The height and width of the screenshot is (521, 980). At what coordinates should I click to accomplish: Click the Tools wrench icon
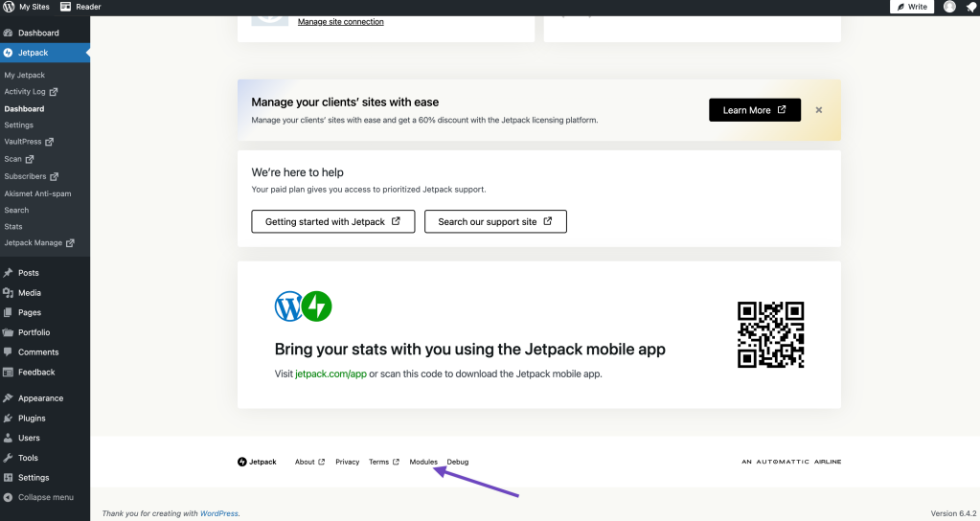pos(8,458)
